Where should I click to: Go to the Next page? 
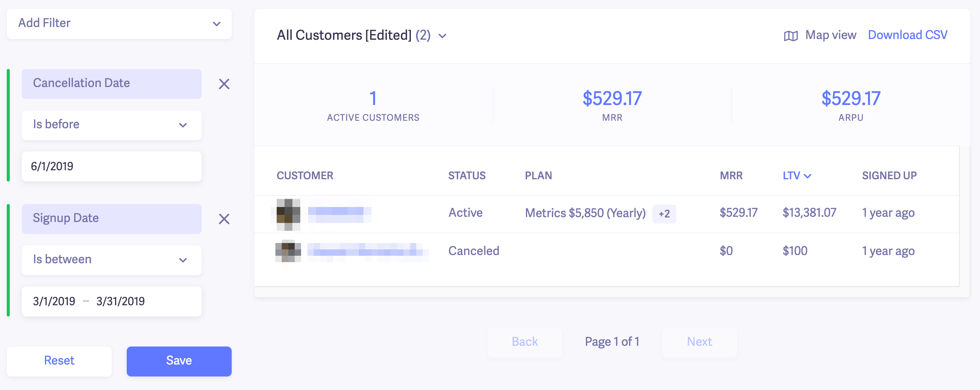point(699,342)
